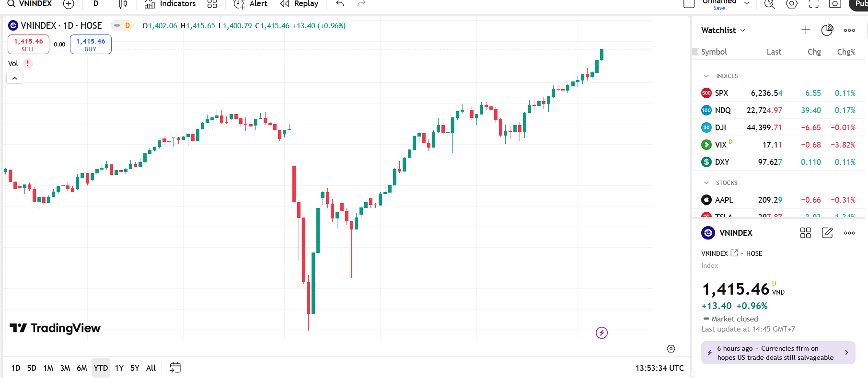Switch to the 6M time range
868x378 pixels.
[x=82, y=368]
